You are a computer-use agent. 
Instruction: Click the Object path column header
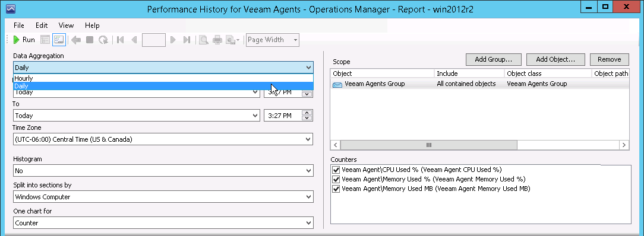[611, 74]
